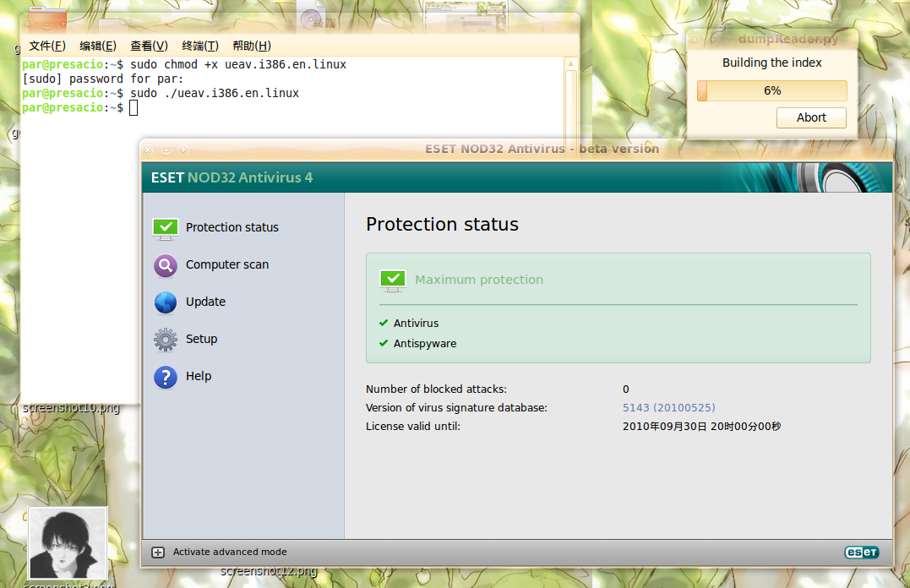910x588 pixels.
Task: Click the "Building the index" label
Action: click(772, 63)
